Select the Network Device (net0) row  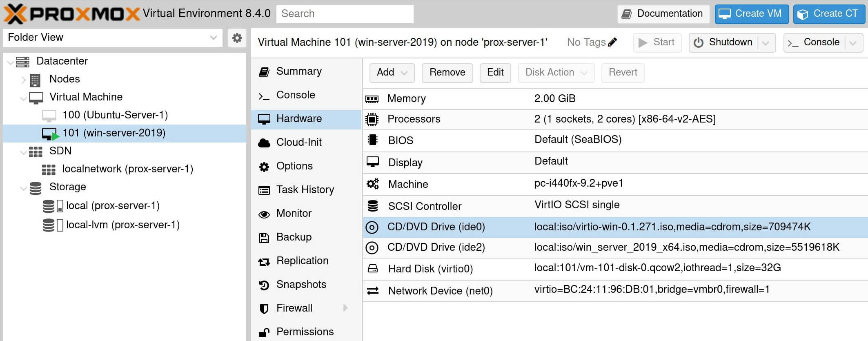click(615, 291)
